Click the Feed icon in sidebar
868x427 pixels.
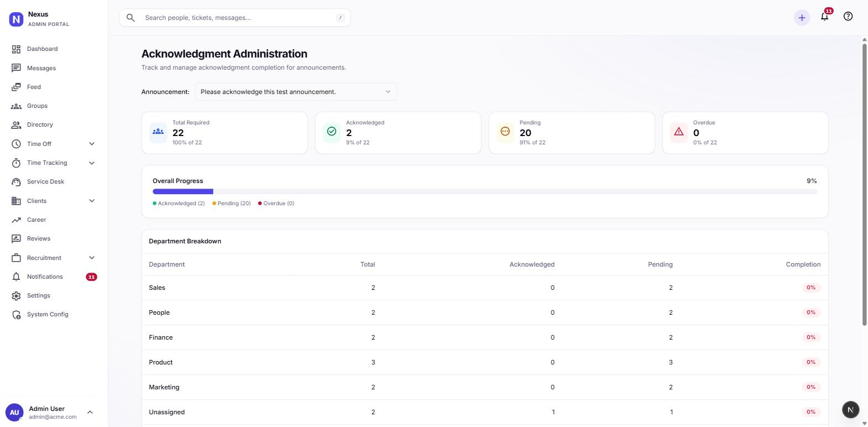coord(16,87)
